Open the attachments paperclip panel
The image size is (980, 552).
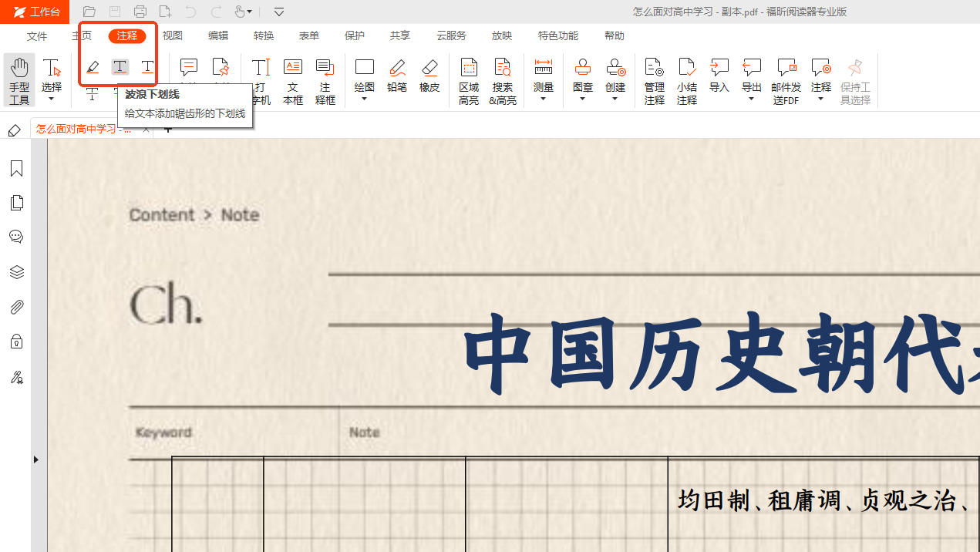(x=16, y=308)
